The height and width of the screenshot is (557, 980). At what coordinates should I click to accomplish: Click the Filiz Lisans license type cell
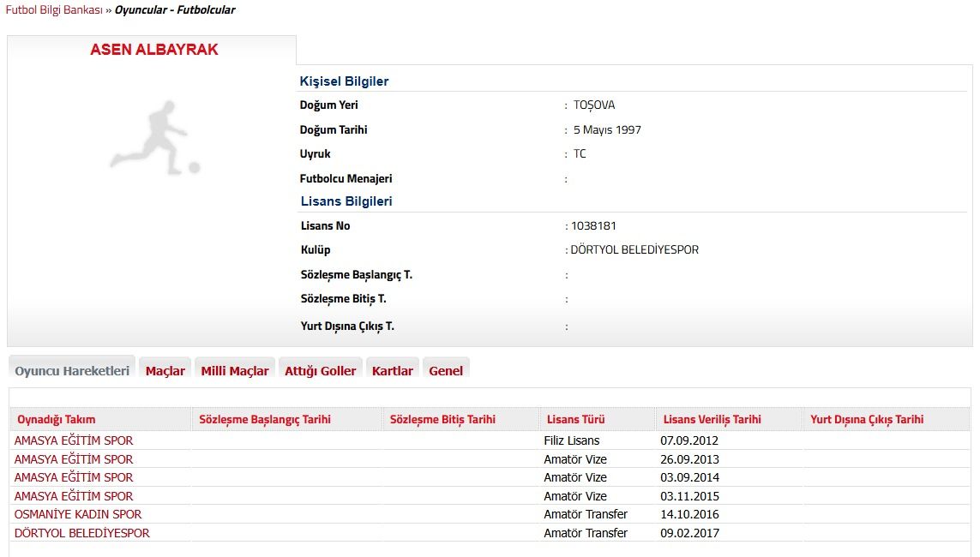[571, 440]
